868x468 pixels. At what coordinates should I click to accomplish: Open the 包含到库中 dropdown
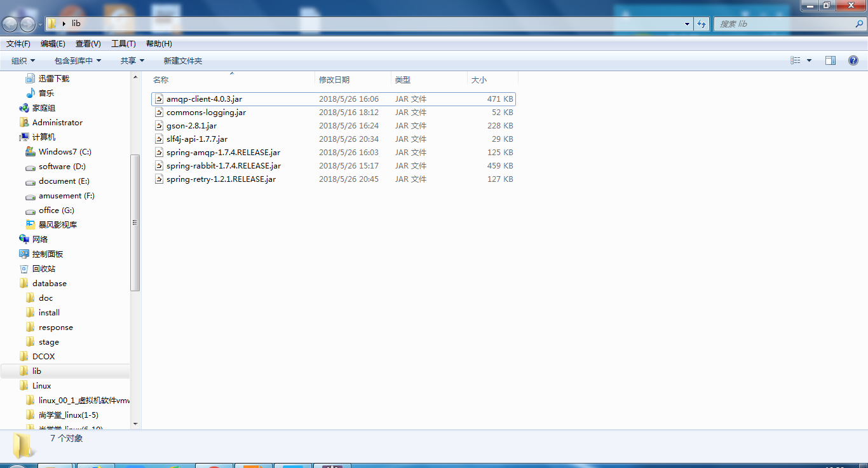tap(78, 60)
